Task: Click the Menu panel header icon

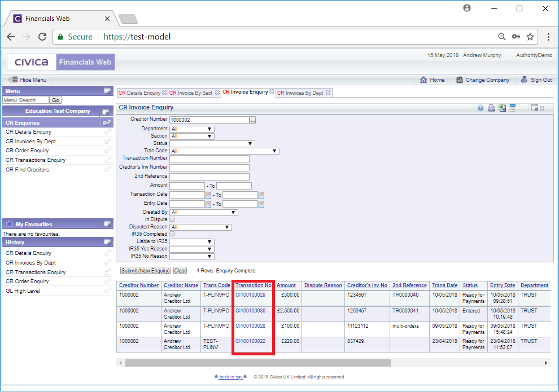Action: pos(107,91)
